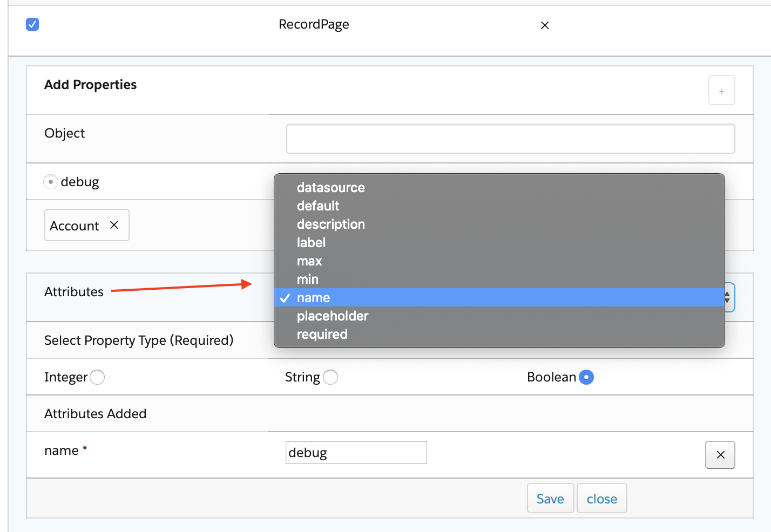This screenshot has height=532, width=771.
Task: Remove the Account tag with its X
Action: [114, 225]
